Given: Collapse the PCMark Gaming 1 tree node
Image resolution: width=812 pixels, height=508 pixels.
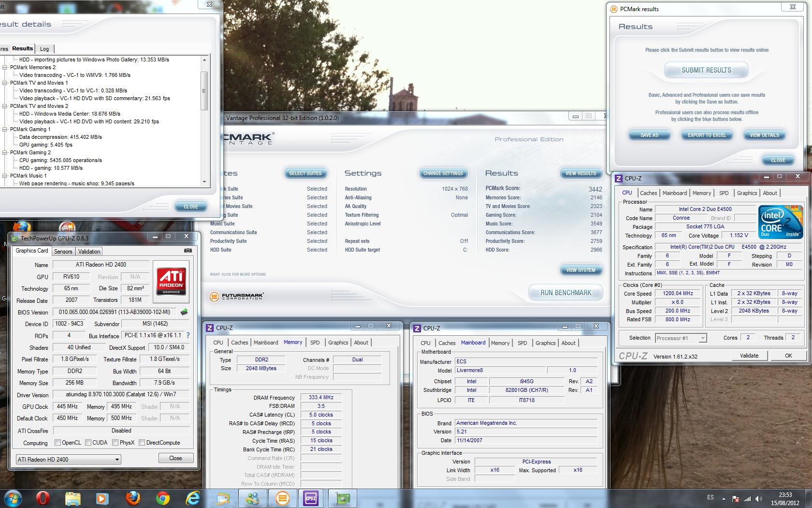Looking at the screenshot, I should (5, 129).
